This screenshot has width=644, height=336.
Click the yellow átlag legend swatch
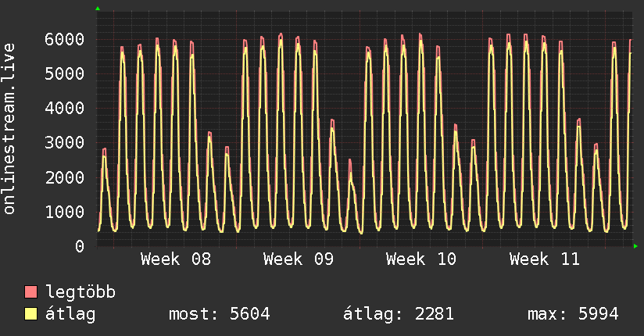[x=31, y=314]
